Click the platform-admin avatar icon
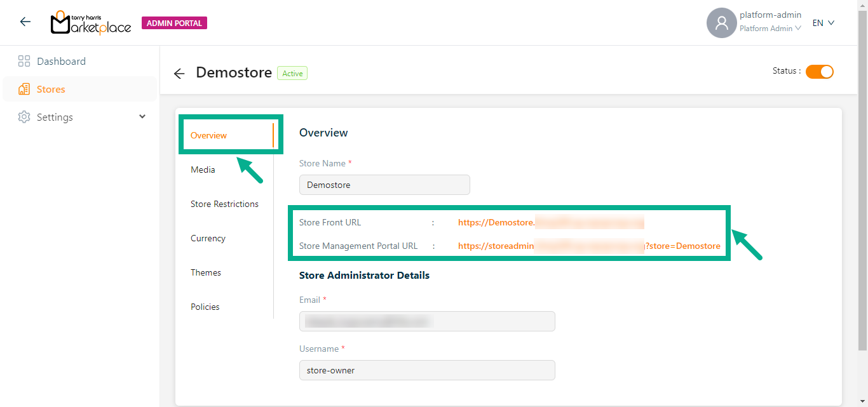The image size is (868, 407). pos(721,23)
